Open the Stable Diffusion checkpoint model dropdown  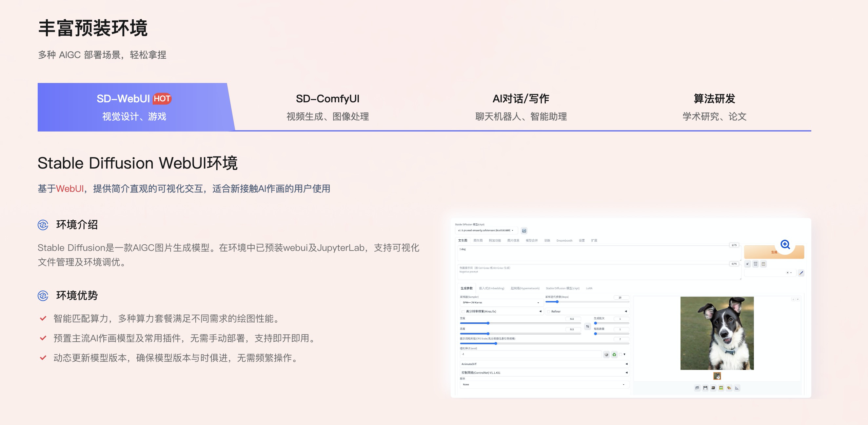(486, 231)
